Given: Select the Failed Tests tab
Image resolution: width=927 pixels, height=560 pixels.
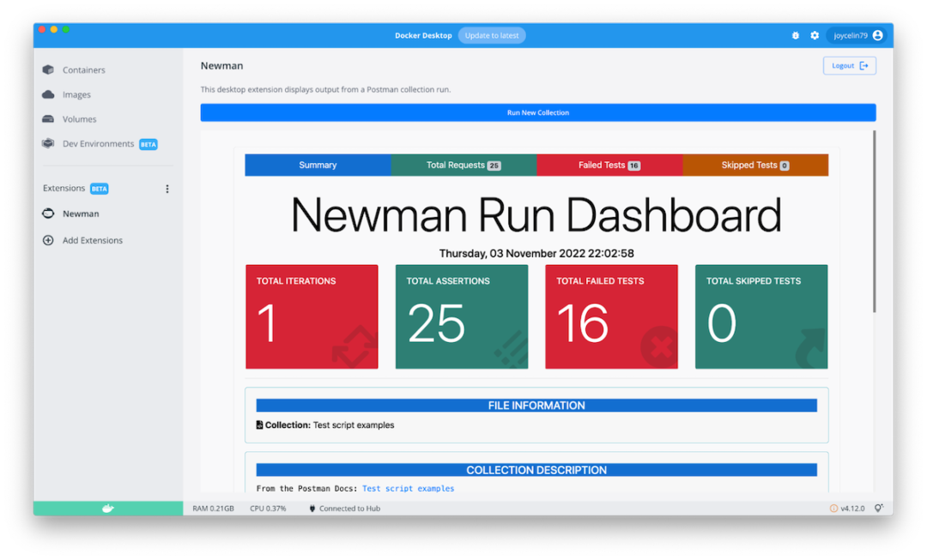Looking at the screenshot, I should click(609, 165).
